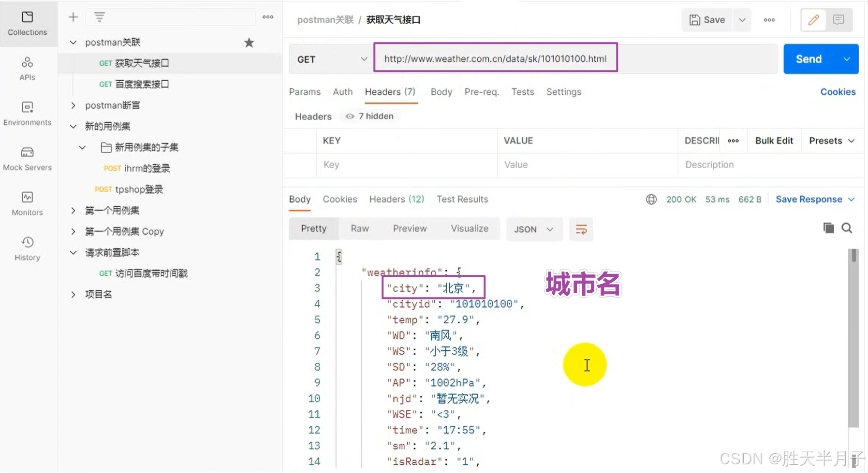Open the GET method dropdown

point(332,59)
